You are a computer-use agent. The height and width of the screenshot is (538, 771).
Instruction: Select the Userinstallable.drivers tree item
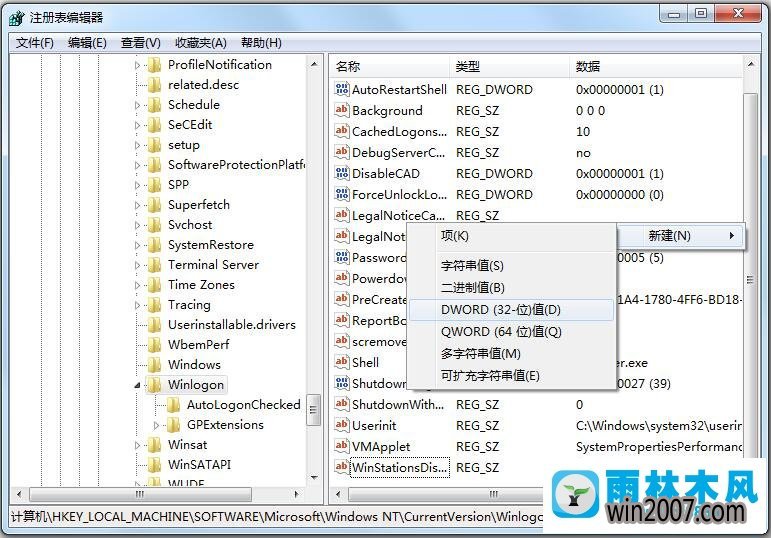click(232, 325)
